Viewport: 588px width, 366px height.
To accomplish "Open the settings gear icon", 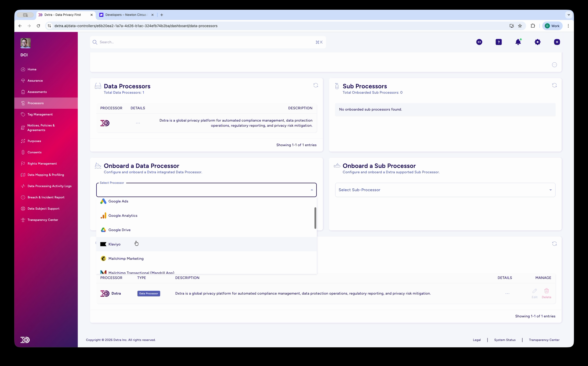I will coord(537,42).
